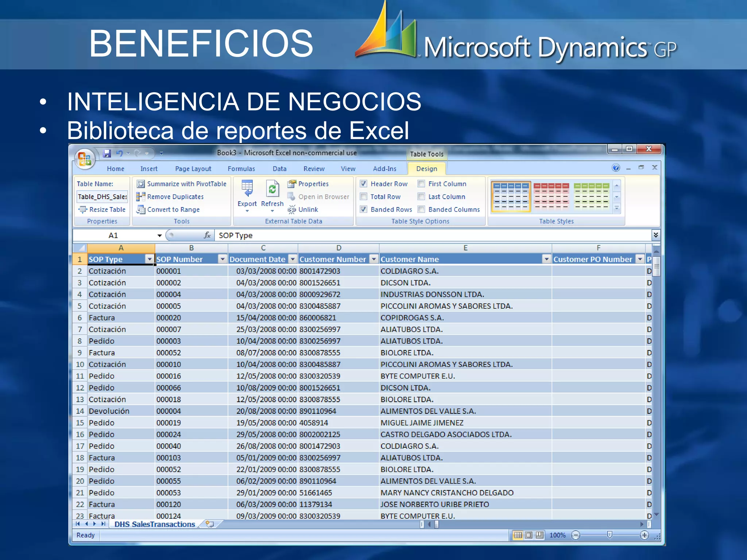Select column E header
Screen dimensions: 747x560
[x=465, y=248]
